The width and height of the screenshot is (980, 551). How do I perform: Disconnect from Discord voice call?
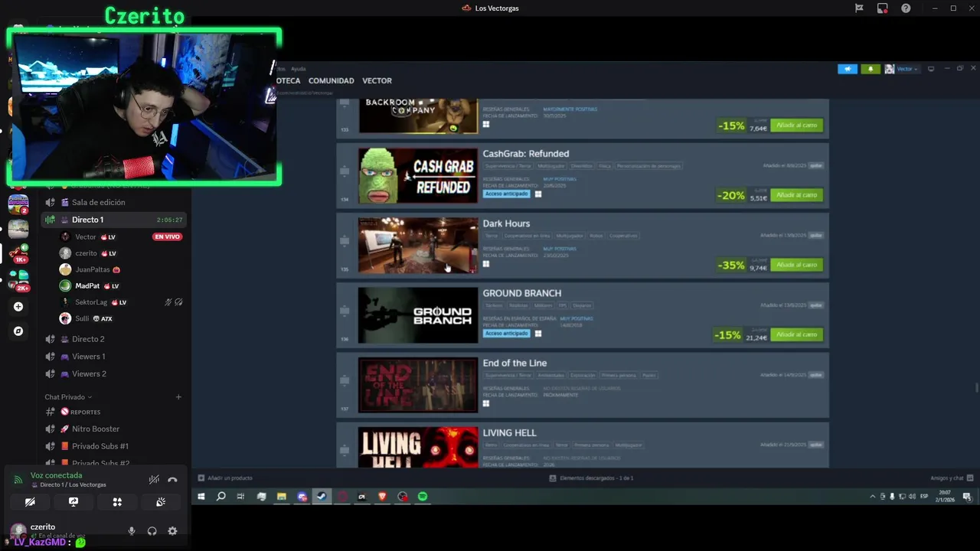pos(172,480)
